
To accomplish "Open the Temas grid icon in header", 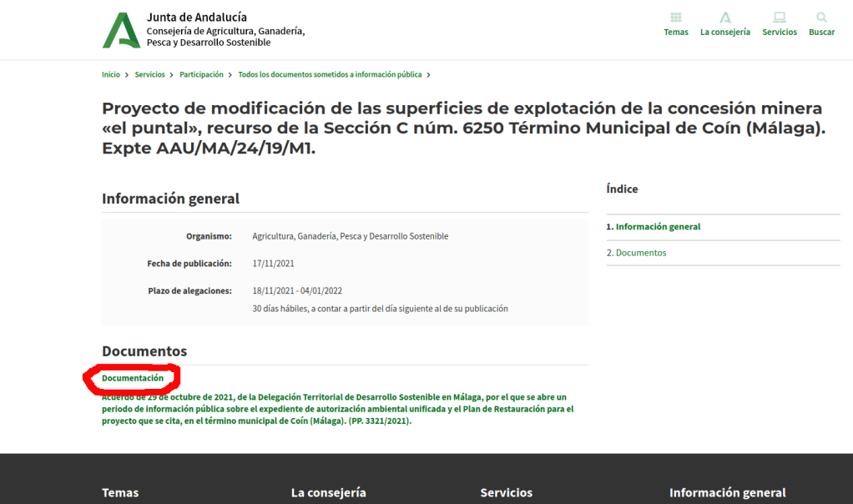I will [676, 18].
